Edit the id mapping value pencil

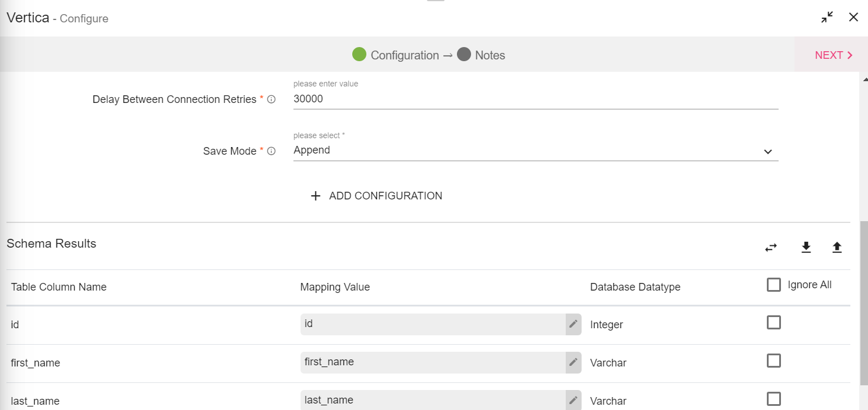(x=573, y=324)
